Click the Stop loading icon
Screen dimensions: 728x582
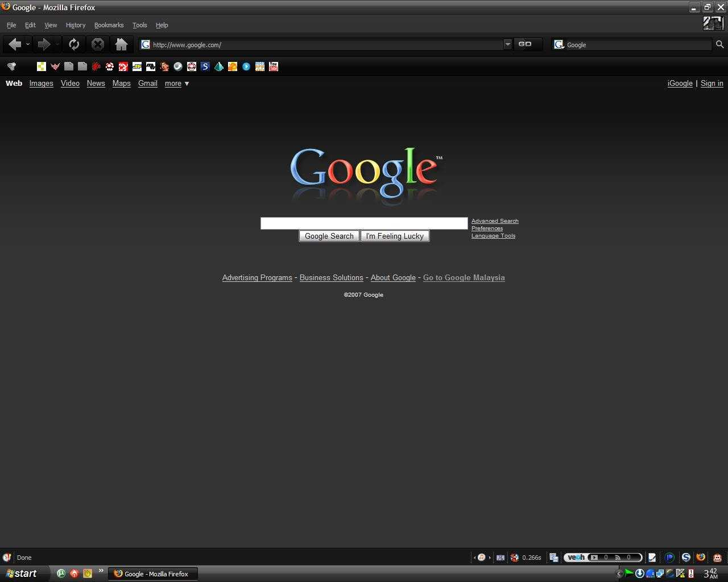click(x=98, y=44)
